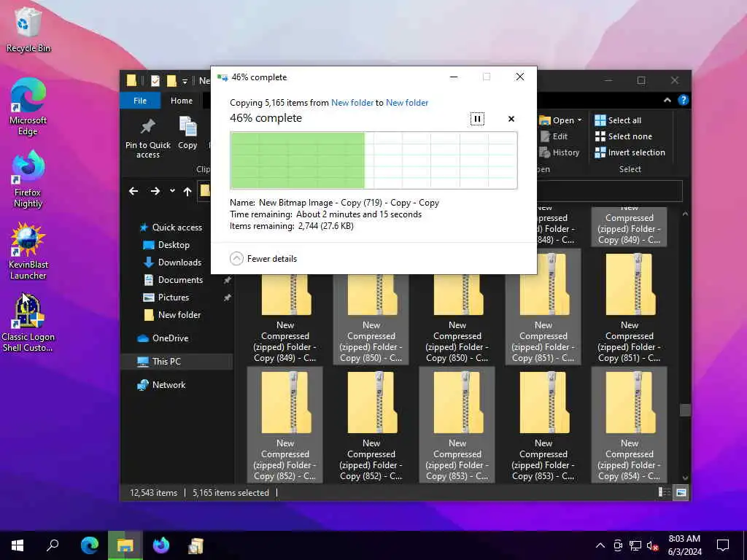Click Select all in ribbon

pos(618,120)
